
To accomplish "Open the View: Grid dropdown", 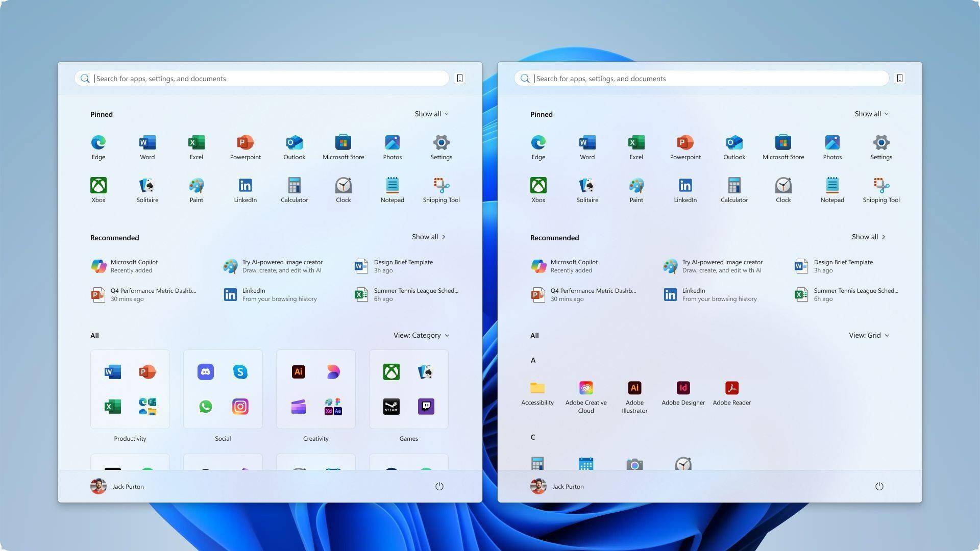I will pos(869,335).
